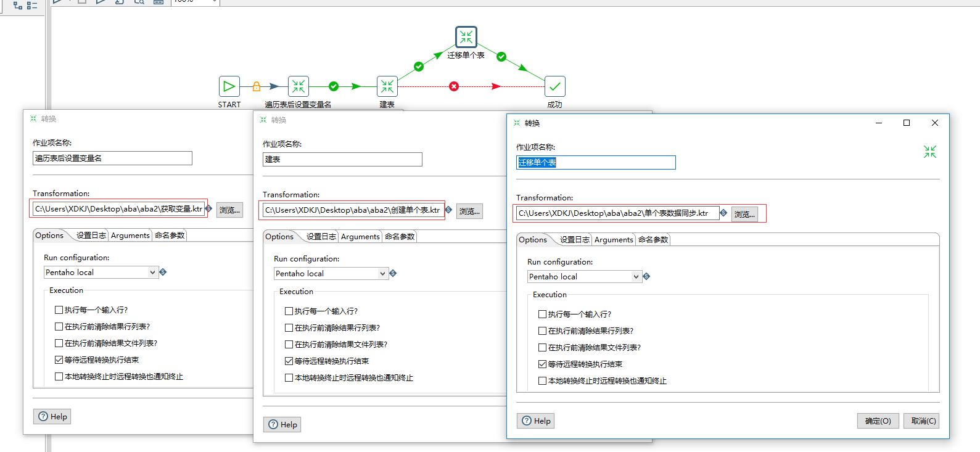Click 浏览 button in 建表 dialog
The image size is (980, 452).
469,211
